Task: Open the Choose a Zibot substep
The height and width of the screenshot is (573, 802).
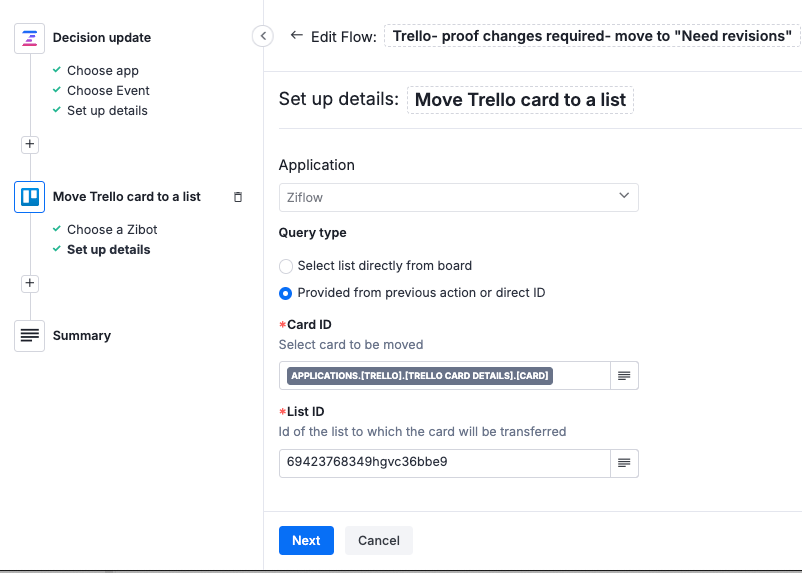Action: coord(112,230)
